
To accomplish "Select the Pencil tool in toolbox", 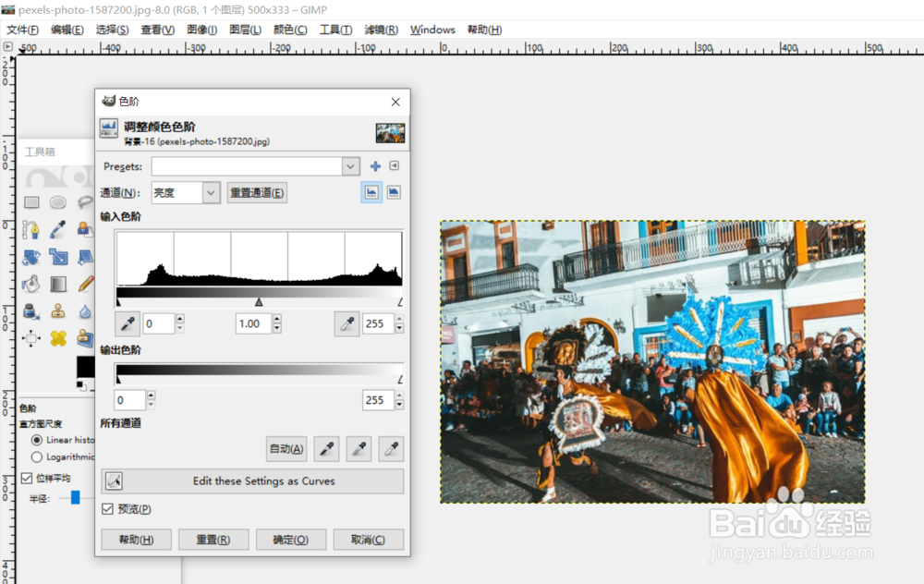I will point(85,284).
